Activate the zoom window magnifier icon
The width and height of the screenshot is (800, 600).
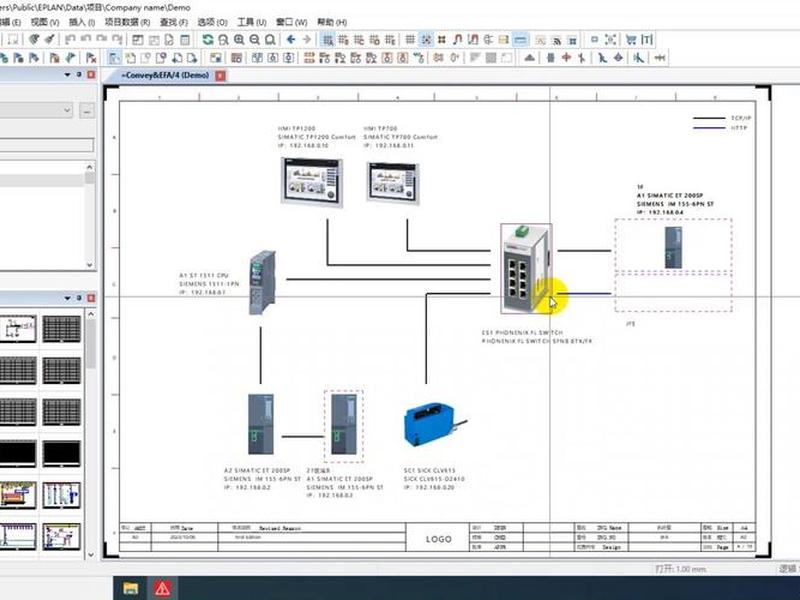pyautogui.click(x=223, y=40)
